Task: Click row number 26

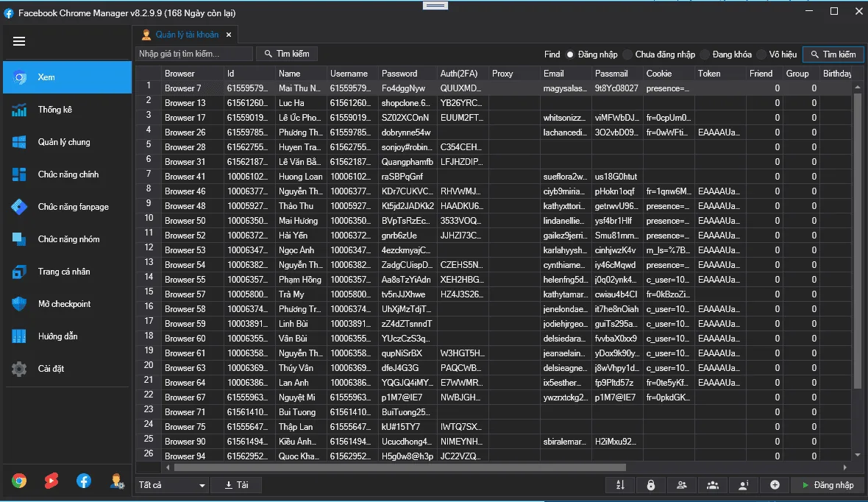Action: [149, 453]
